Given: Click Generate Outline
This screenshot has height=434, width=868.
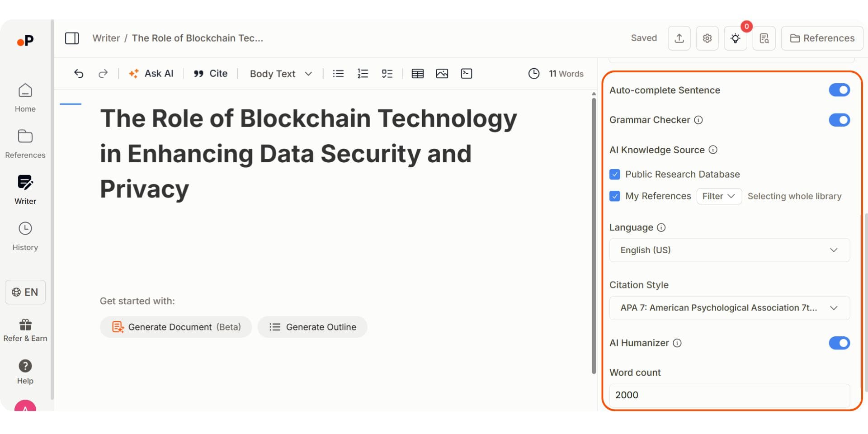Looking at the screenshot, I should coord(312,327).
